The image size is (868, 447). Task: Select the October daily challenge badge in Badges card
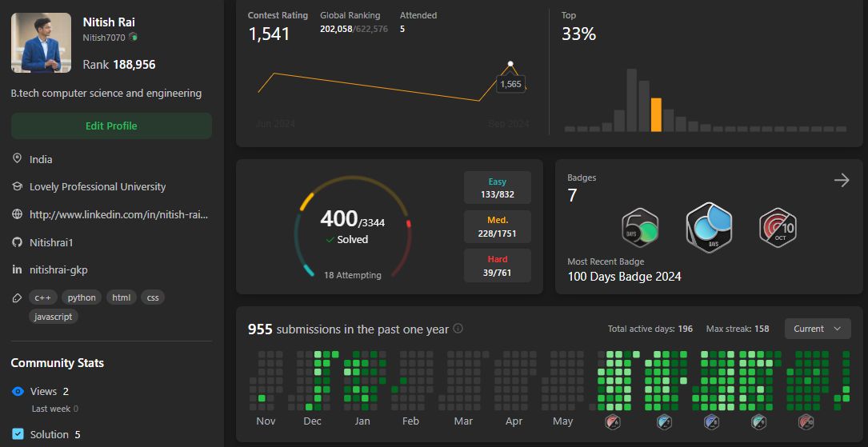[x=778, y=227]
